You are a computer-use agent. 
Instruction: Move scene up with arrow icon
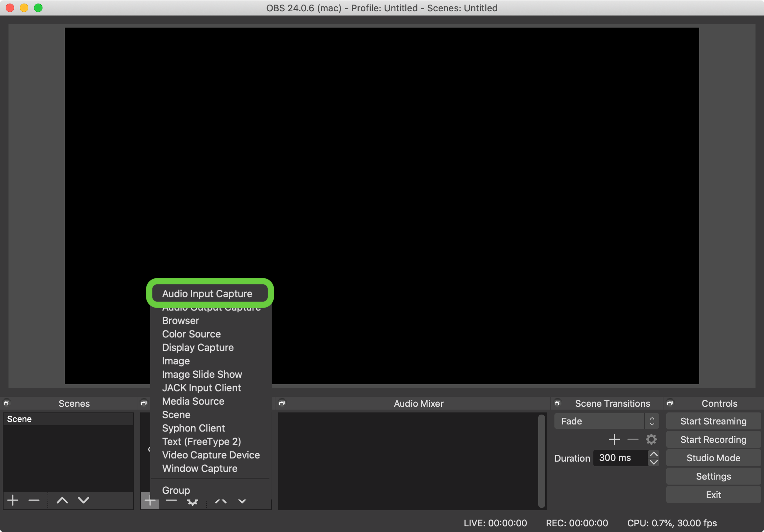(x=62, y=500)
